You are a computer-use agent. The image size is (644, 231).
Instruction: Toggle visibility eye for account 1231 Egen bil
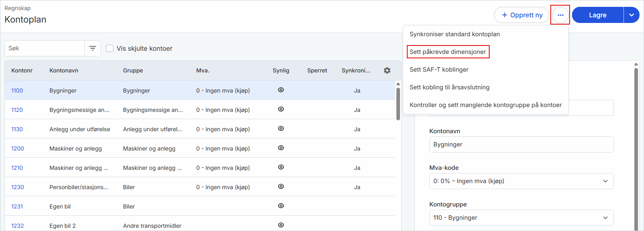click(281, 206)
